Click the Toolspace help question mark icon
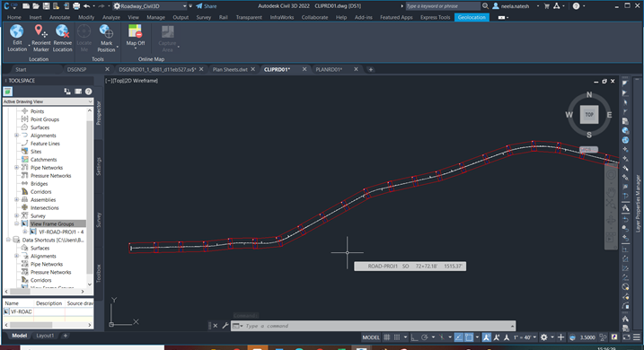This screenshot has height=350, width=644. (x=88, y=92)
